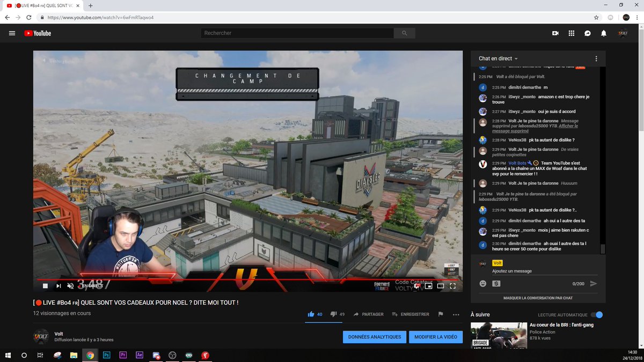This screenshot has height=362, width=644.
Task: Click the EN DIRECT live indicator
Action: pos(92,286)
